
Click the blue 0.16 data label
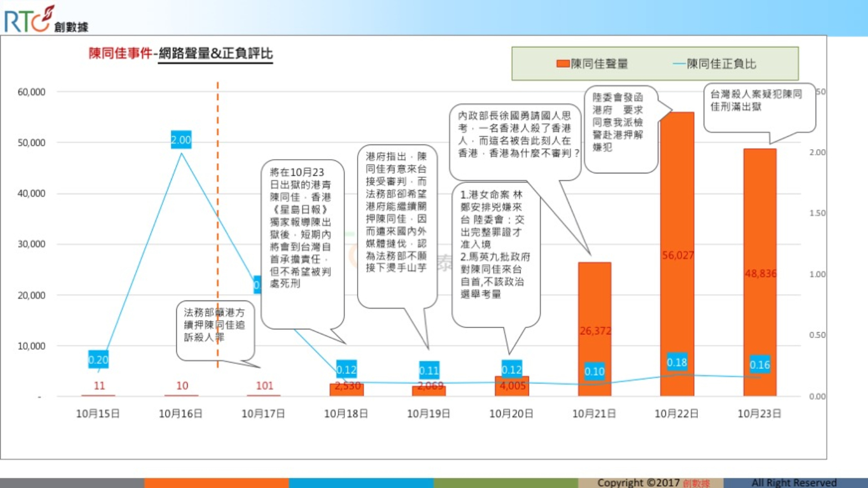759,365
